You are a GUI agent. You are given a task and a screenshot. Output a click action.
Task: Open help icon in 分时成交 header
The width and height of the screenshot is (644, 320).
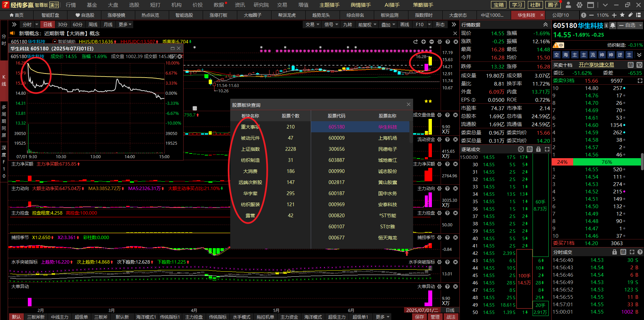(640, 252)
